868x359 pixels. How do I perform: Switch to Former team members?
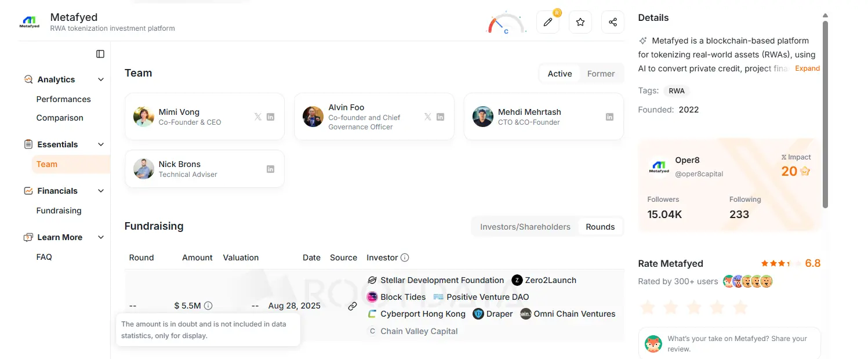coord(601,74)
